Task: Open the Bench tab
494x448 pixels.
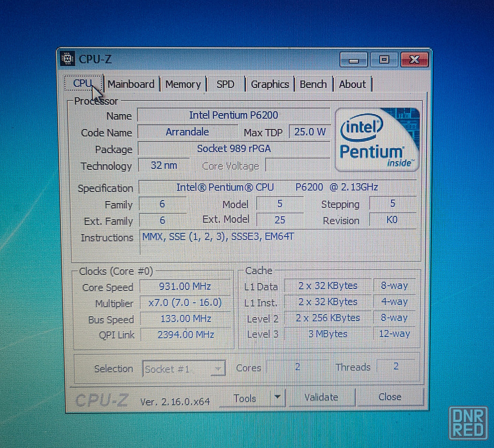Action: coord(313,84)
